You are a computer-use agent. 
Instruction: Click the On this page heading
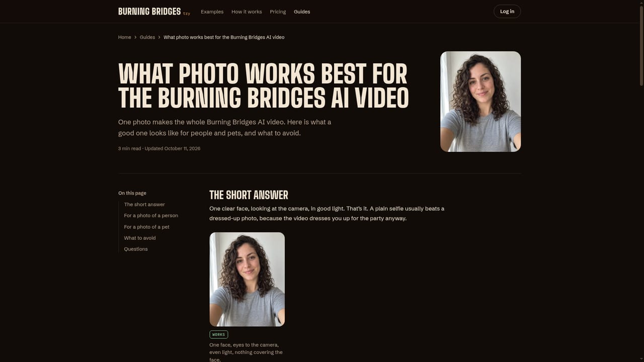(132, 193)
